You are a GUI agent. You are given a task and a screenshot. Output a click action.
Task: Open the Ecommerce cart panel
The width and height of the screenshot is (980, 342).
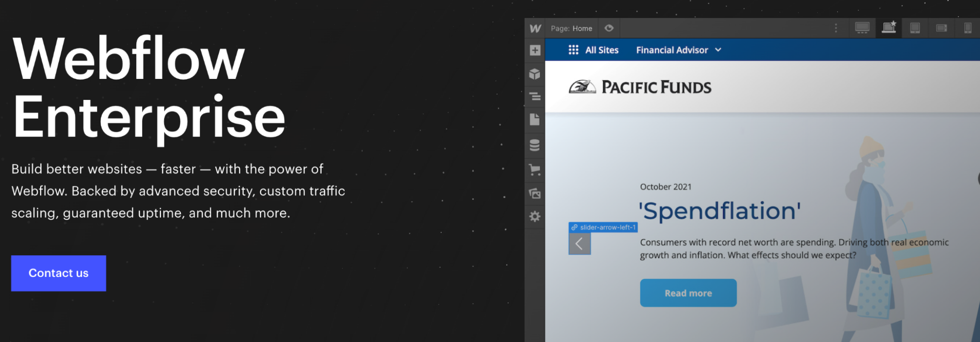[x=535, y=170]
